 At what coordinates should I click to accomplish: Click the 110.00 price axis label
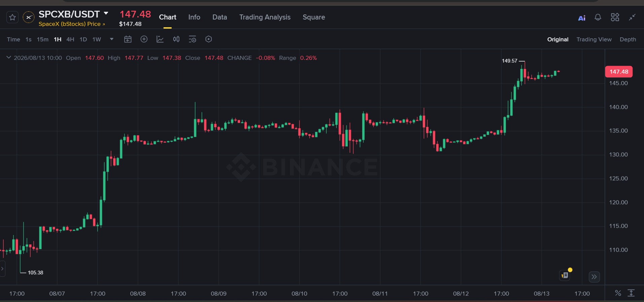click(x=618, y=250)
